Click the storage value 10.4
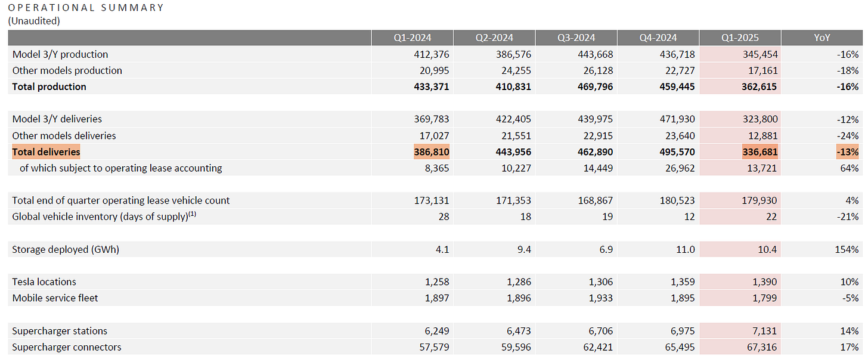The image size is (868, 362). (x=768, y=249)
